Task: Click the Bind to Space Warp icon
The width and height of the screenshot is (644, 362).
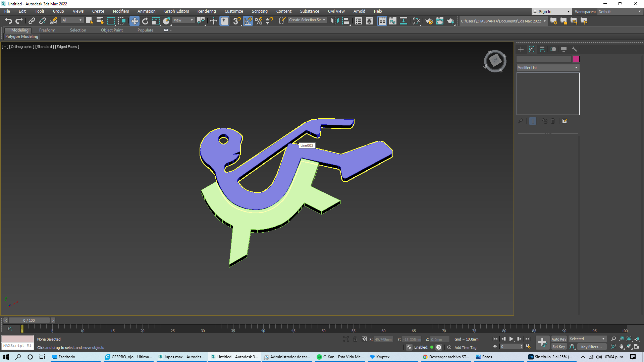Action: [x=53, y=21]
